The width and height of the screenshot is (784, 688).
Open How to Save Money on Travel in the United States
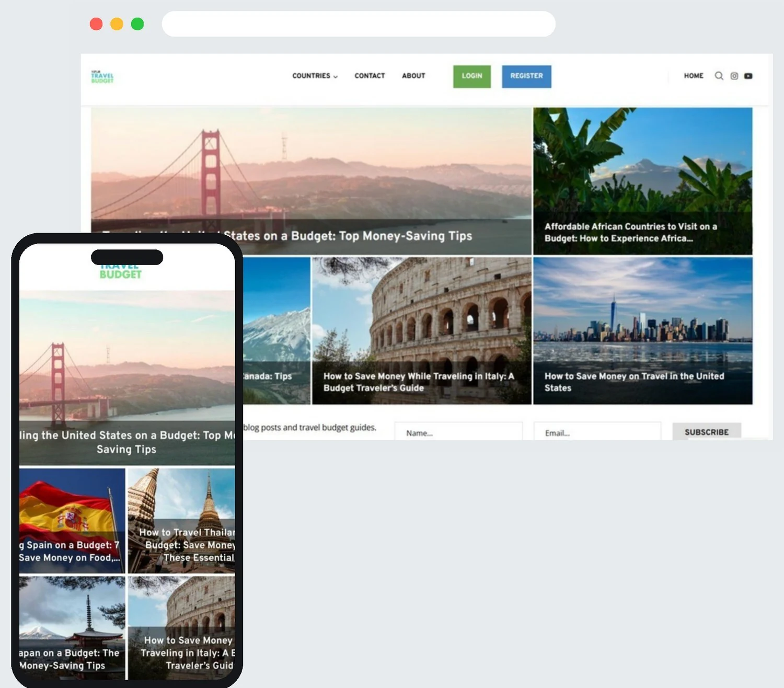coord(643,330)
